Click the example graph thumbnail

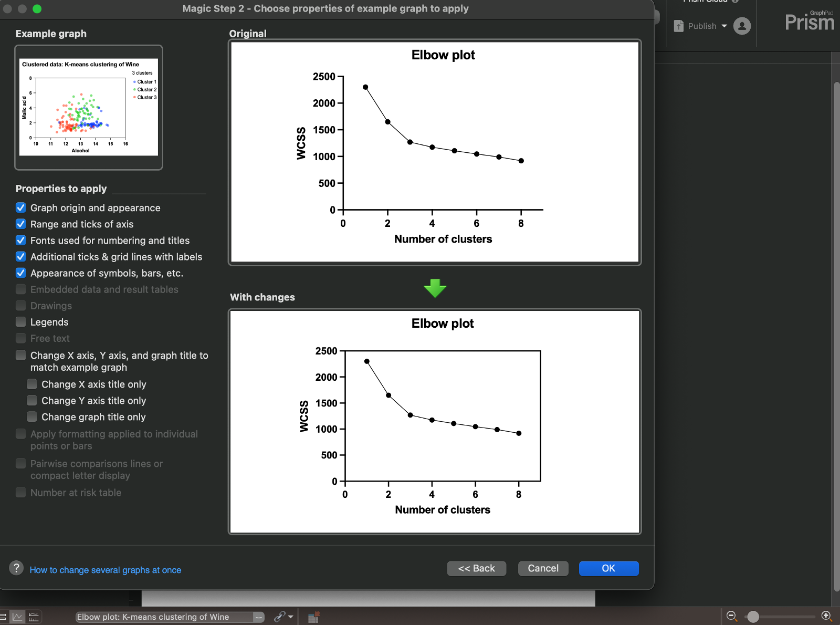click(x=89, y=107)
